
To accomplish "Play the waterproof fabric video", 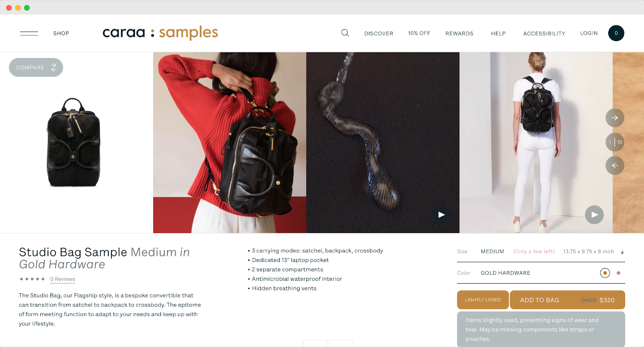I will pos(441,215).
